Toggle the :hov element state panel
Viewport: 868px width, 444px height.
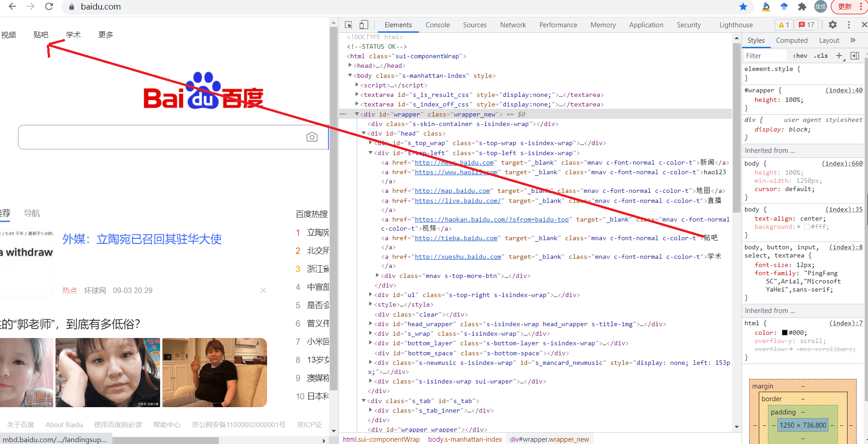(x=800, y=55)
